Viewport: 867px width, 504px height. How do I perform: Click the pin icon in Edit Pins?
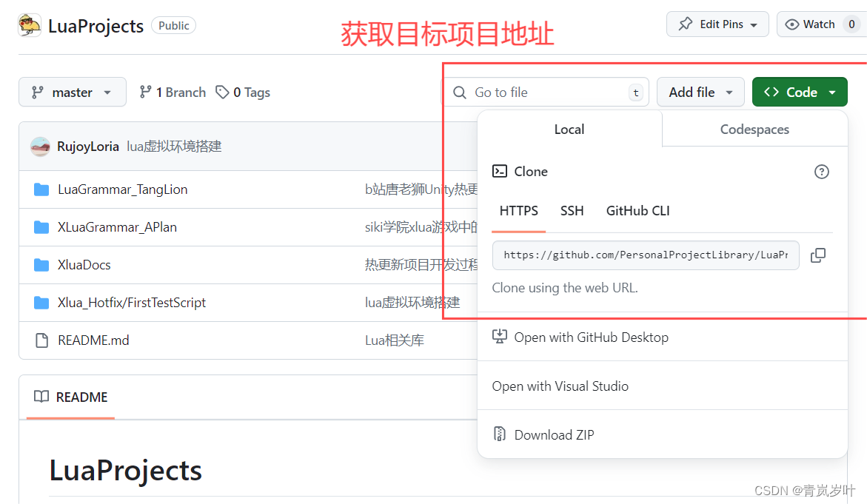(x=685, y=24)
